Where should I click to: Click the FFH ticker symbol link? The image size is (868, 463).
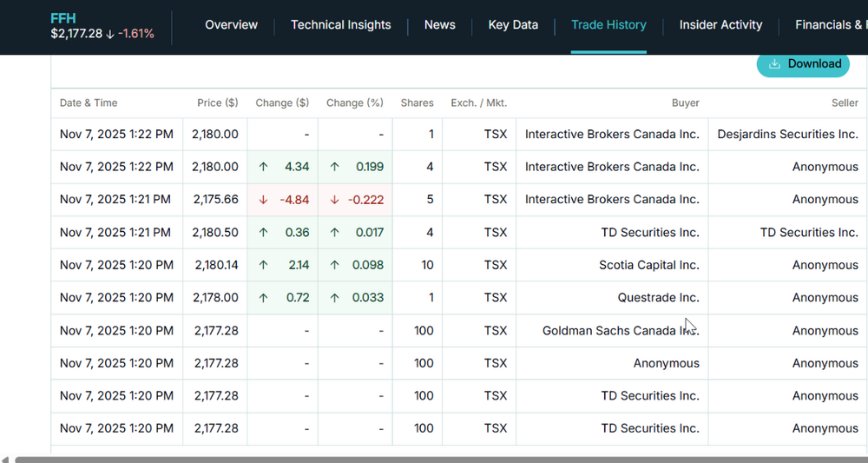pos(63,18)
